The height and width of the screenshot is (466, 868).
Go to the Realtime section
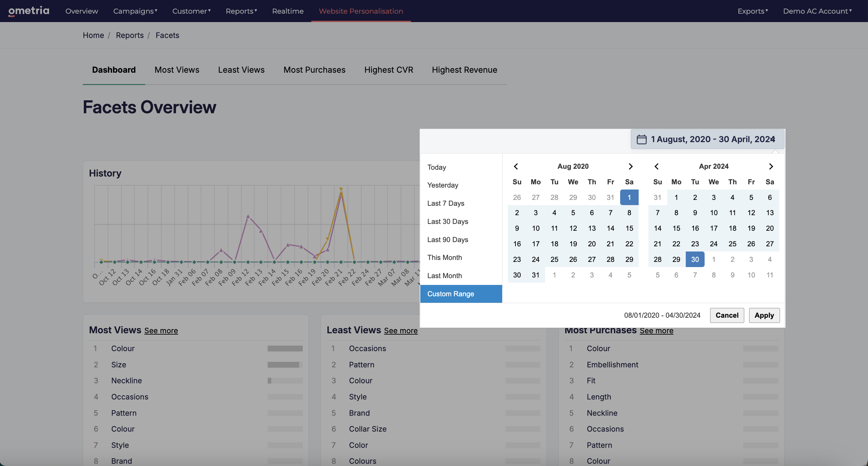288,11
